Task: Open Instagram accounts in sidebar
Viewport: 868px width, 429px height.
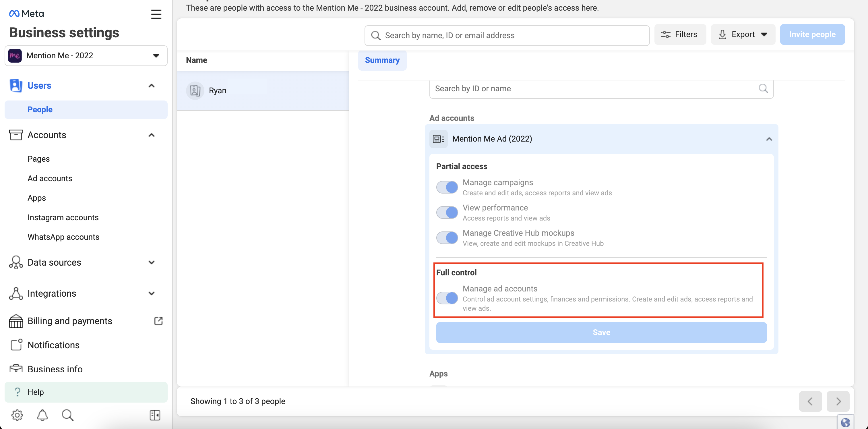Action: coord(63,217)
